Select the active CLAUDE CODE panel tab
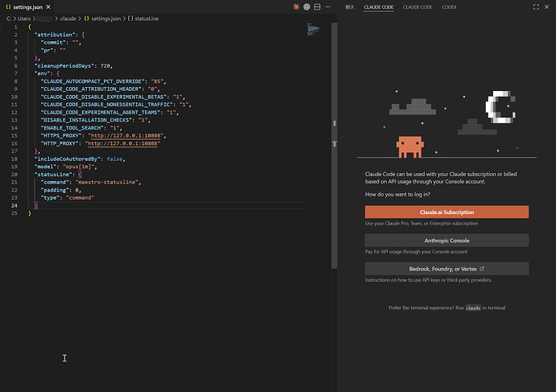The height and width of the screenshot is (392, 556). (x=379, y=7)
